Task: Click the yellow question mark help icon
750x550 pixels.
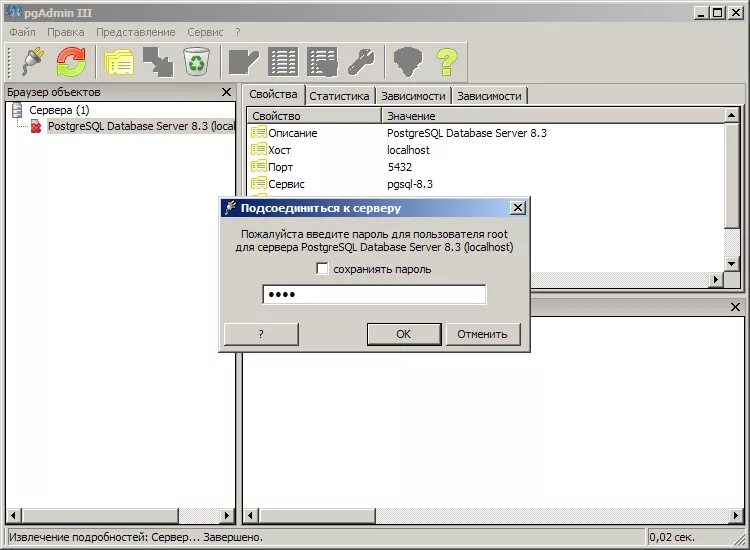Action: (x=446, y=62)
